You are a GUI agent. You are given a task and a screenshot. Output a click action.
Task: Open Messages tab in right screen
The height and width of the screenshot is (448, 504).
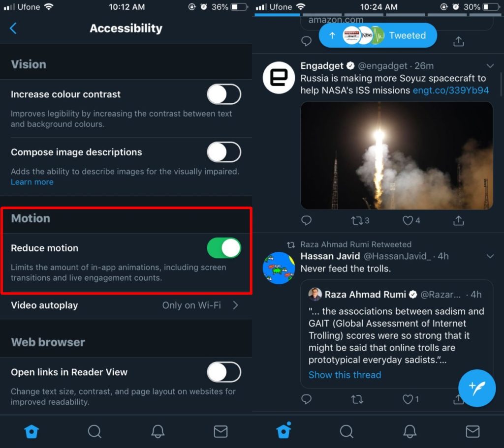[x=472, y=431]
